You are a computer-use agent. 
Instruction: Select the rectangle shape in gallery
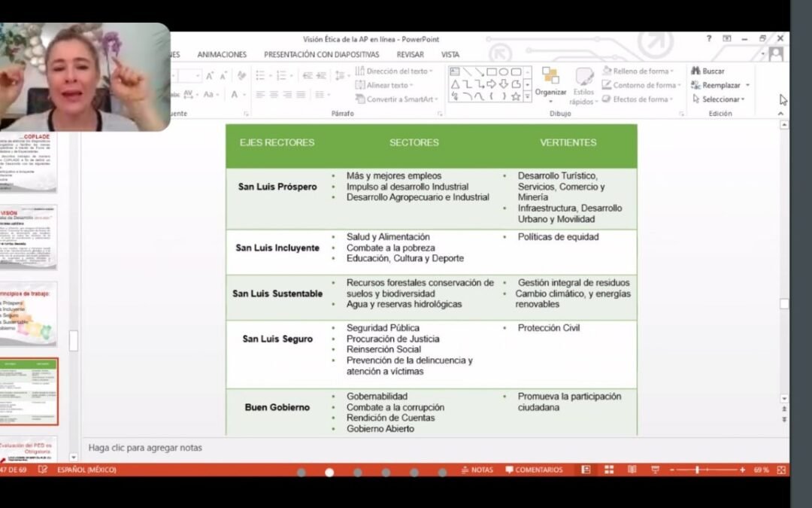(x=492, y=72)
